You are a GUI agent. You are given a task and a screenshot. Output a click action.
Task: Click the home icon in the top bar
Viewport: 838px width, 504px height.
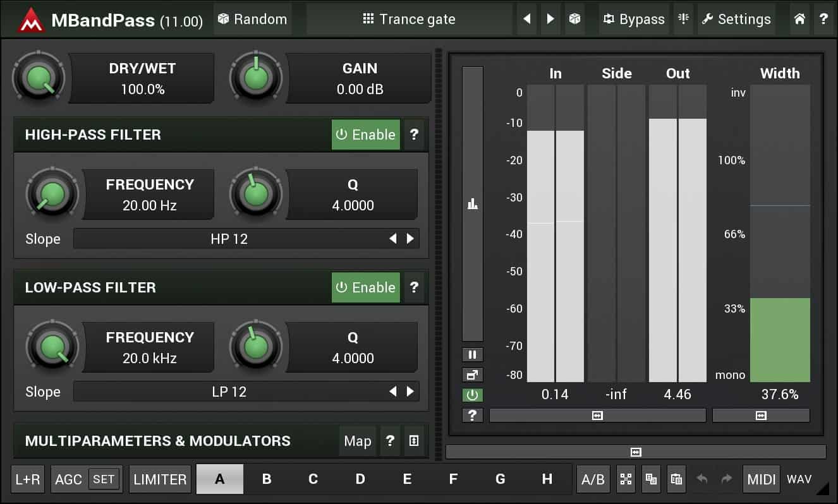799,19
